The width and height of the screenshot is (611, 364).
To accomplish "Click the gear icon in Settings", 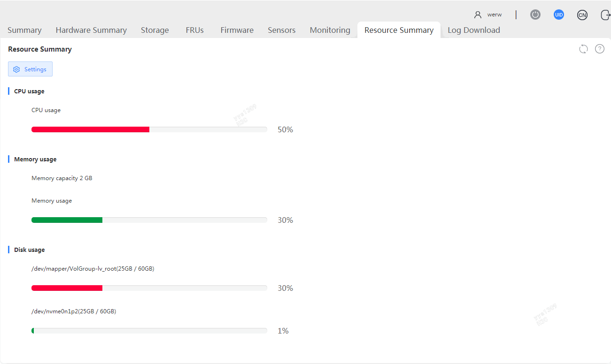I will [x=16, y=69].
